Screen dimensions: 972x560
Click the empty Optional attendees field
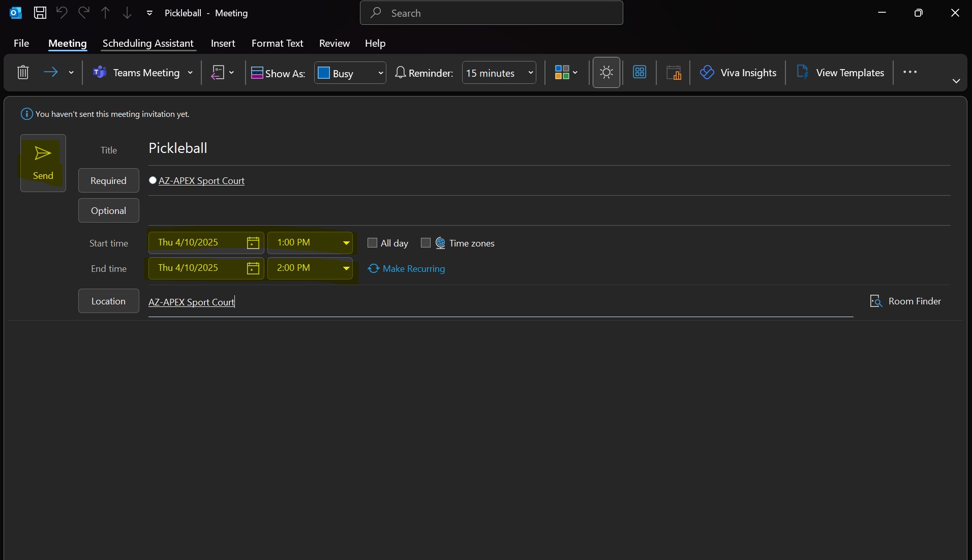click(549, 210)
